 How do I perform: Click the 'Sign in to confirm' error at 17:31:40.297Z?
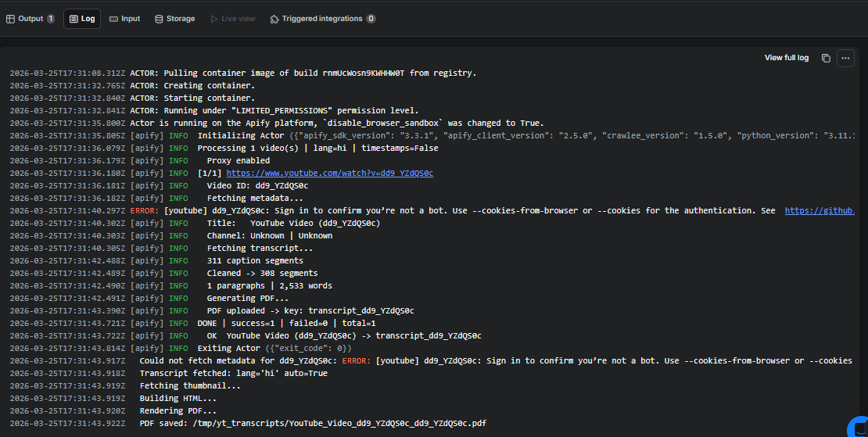[x=432, y=211]
